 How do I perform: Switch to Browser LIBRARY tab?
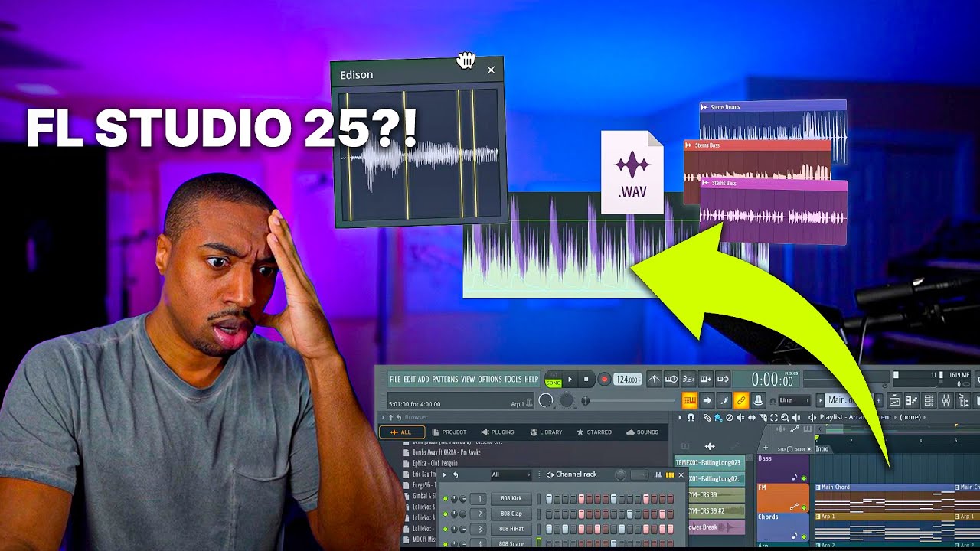pyautogui.click(x=546, y=432)
